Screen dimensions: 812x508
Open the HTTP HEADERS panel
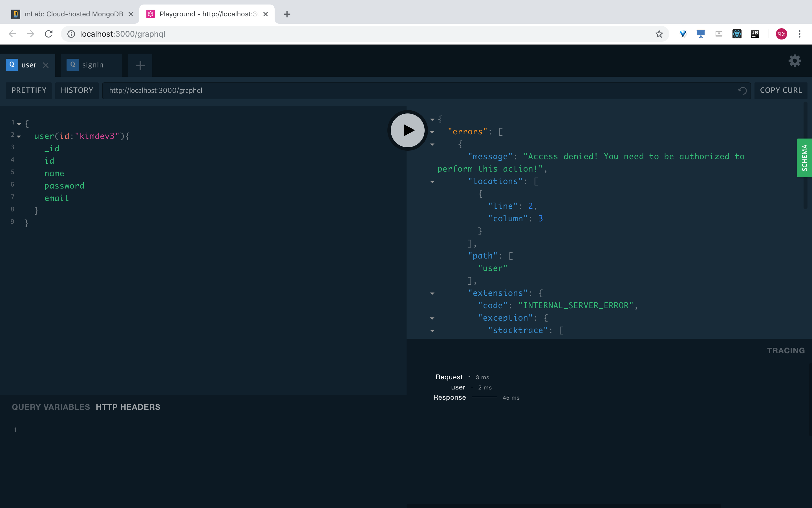[x=128, y=407]
